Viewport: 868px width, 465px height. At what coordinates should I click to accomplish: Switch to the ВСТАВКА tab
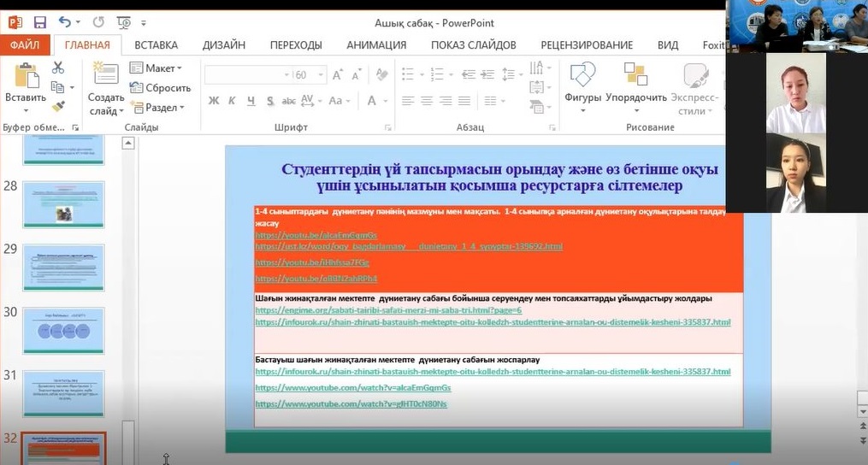click(x=156, y=45)
